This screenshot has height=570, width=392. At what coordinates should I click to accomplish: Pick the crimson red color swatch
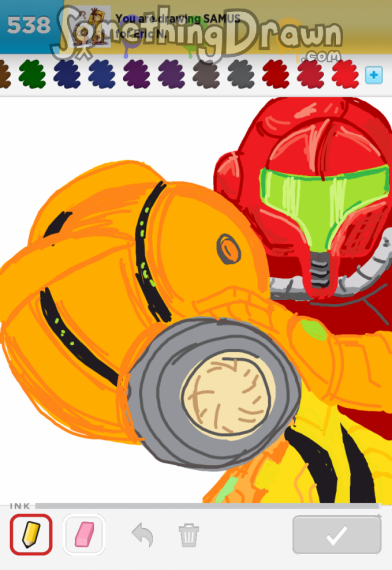point(311,74)
